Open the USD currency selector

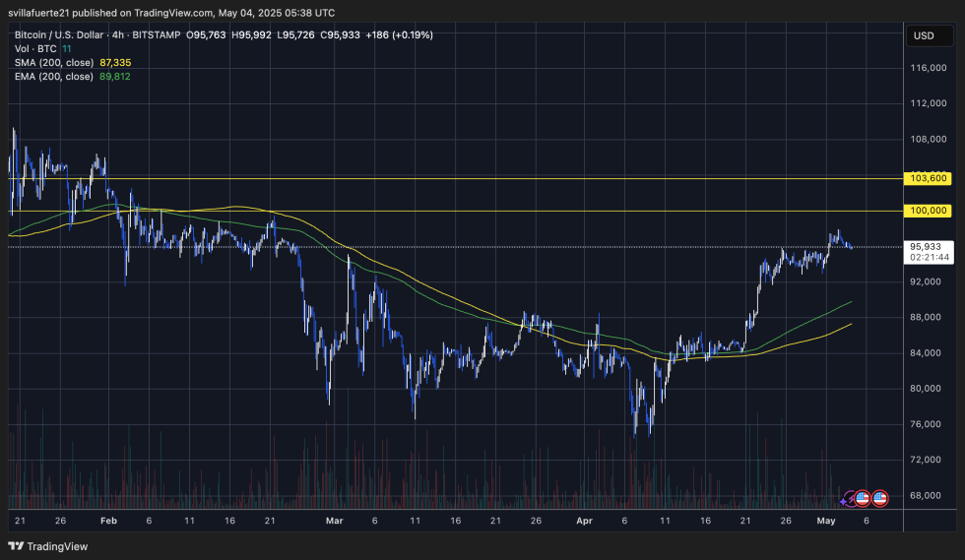924,35
